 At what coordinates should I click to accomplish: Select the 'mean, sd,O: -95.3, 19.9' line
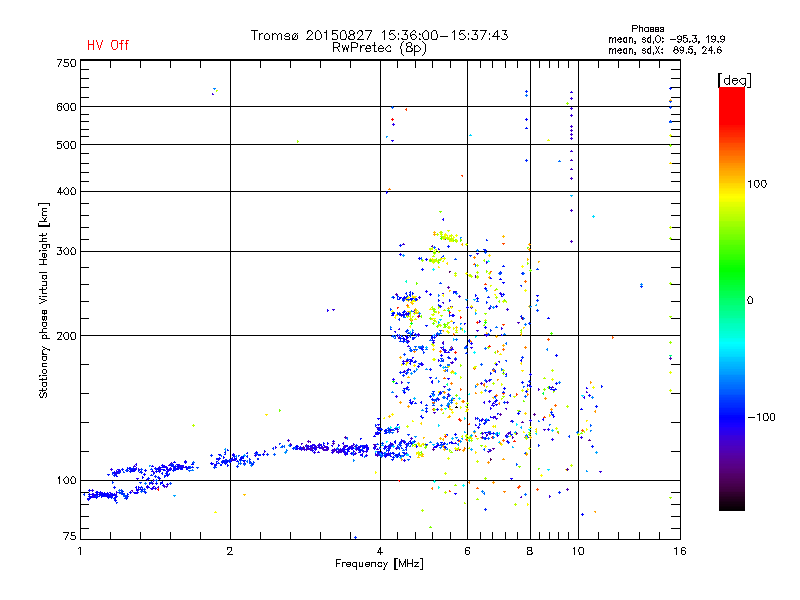tap(666, 39)
